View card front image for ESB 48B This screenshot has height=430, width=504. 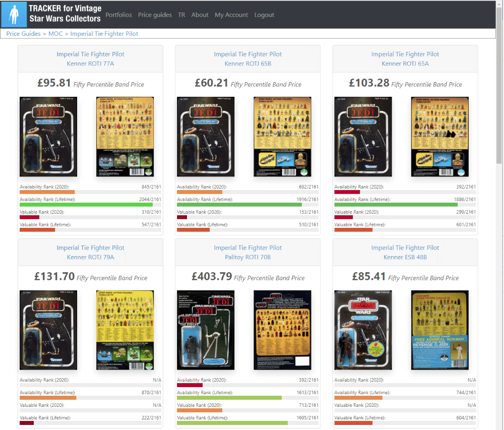363,330
